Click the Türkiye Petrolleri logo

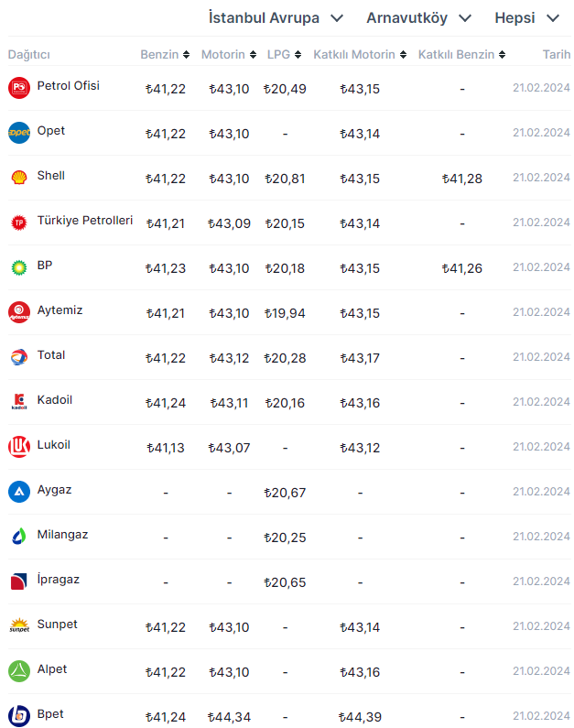19,223
